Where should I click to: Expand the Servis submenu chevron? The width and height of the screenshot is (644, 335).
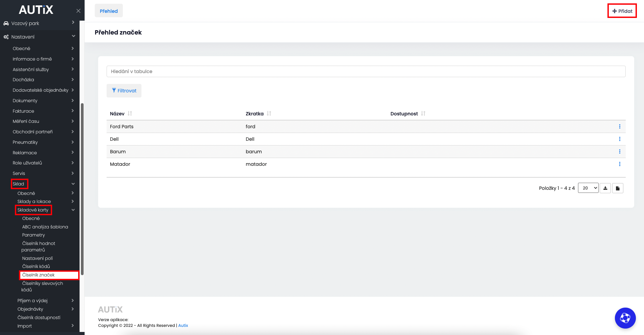pos(73,173)
